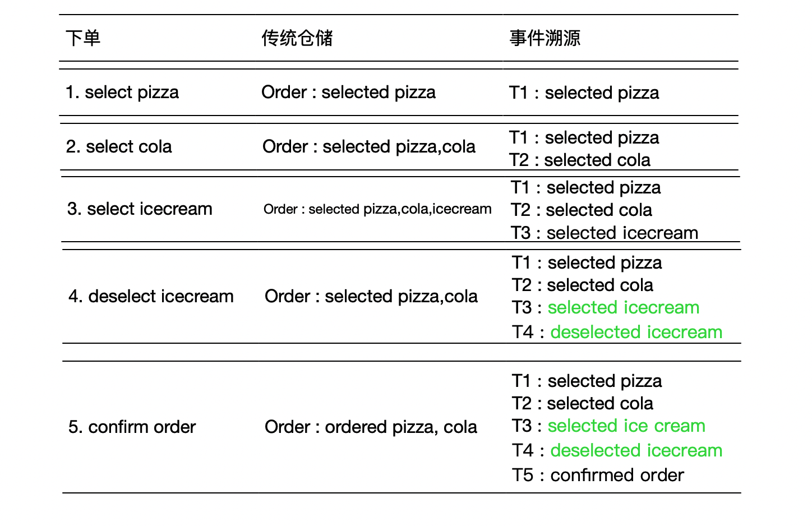Click 'T2 : selected cola' in row 2
The height and width of the screenshot is (526, 812).
(580, 160)
